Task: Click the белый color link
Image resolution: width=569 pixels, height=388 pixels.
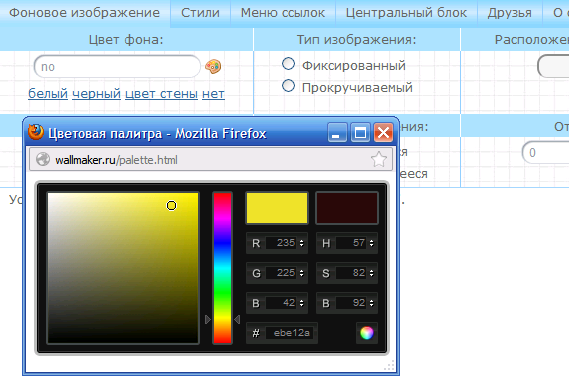Action: click(48, 94)
